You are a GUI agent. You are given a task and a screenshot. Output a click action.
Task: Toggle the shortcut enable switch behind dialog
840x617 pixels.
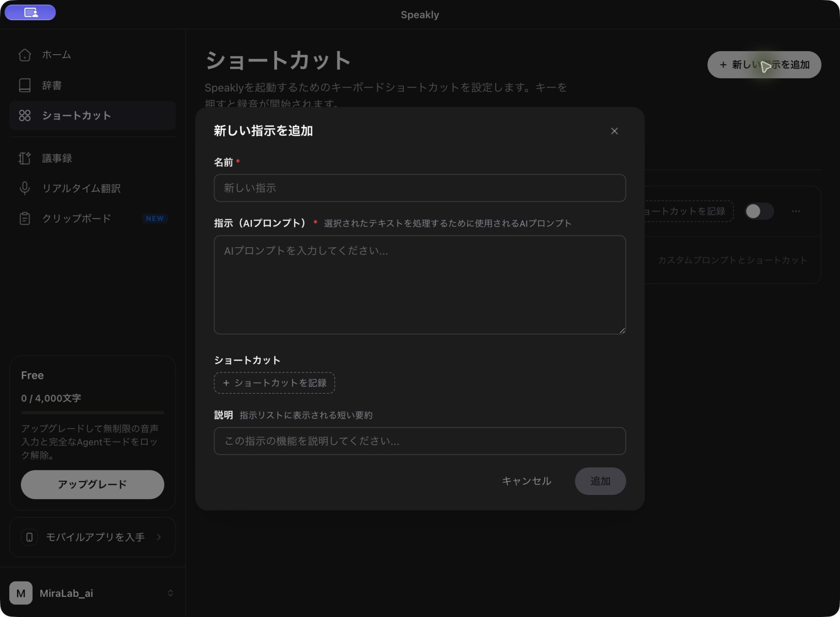click(759, 211)
